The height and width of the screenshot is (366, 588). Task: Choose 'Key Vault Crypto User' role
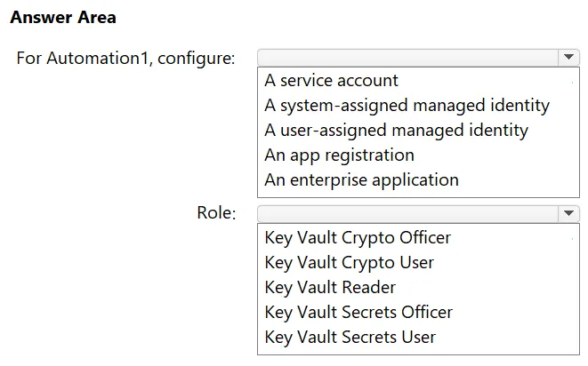point(349,262)
